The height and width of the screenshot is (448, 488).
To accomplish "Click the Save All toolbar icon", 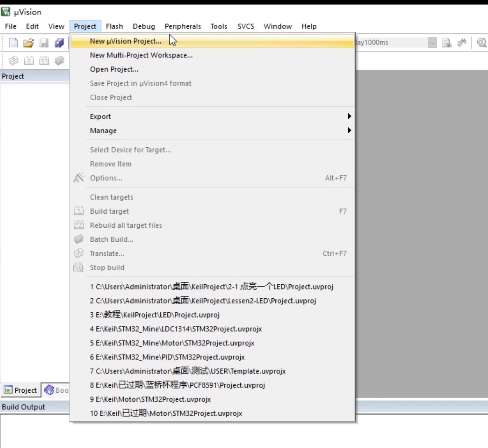I will 59,42.
